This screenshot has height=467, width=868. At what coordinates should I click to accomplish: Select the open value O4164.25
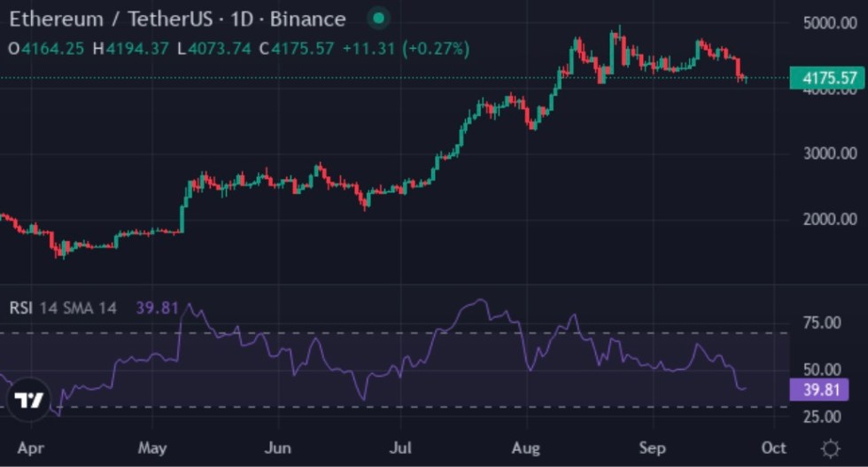[46, 49]
